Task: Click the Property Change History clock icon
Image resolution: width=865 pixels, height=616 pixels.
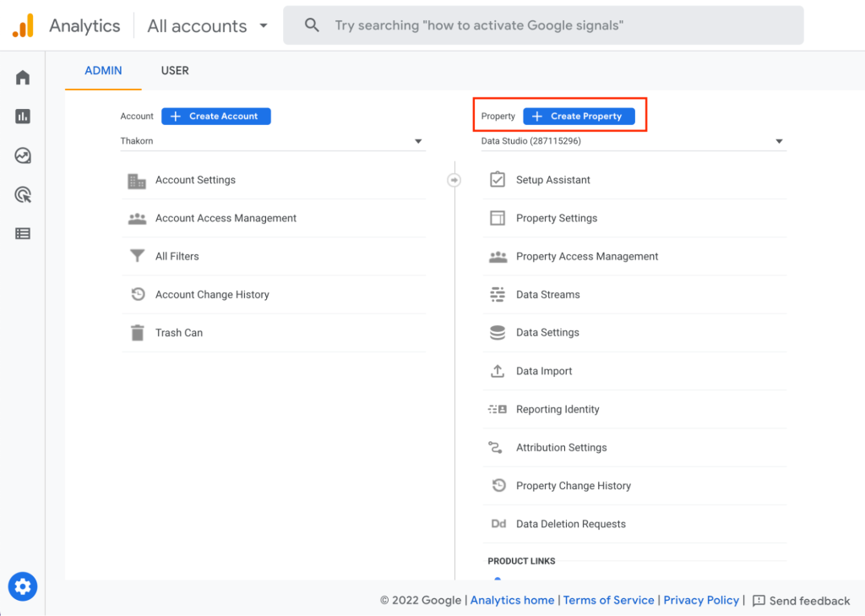Action: pyautogui.click(x=498, y=485)
